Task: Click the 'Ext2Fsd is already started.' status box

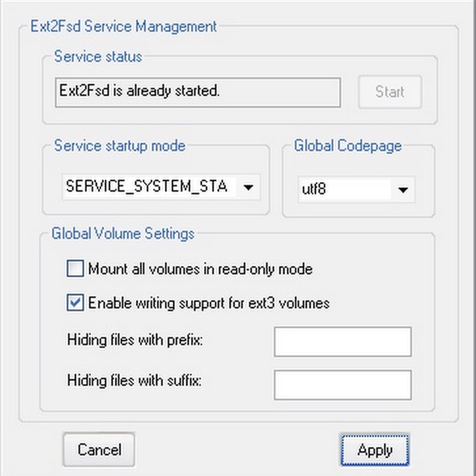Action: (x=198, y=92)
